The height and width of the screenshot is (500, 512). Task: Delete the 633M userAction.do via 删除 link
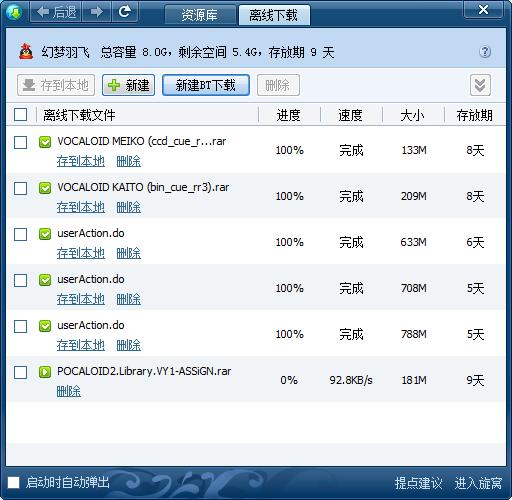(129, 253)
